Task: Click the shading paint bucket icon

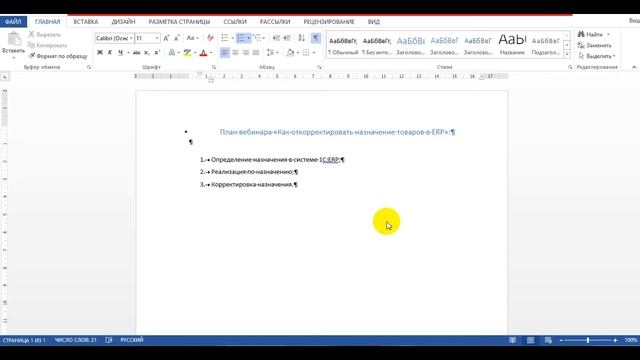Action: 290,53
